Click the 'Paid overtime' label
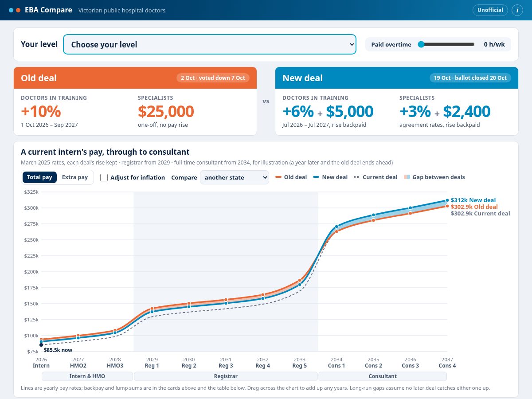 click(391, 44)
